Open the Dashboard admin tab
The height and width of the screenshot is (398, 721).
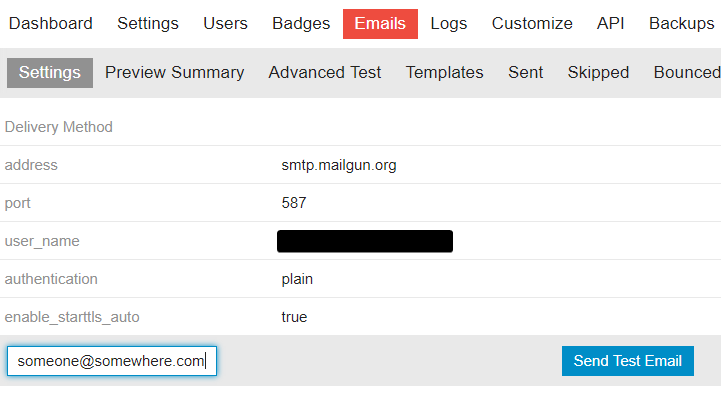coord(51,23)
